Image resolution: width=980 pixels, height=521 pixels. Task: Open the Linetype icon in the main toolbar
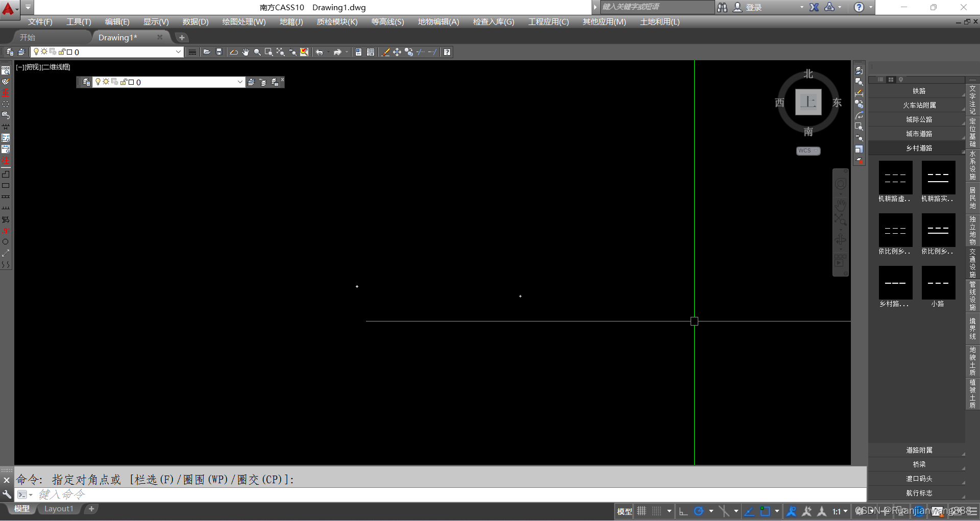tap(192, 52)
